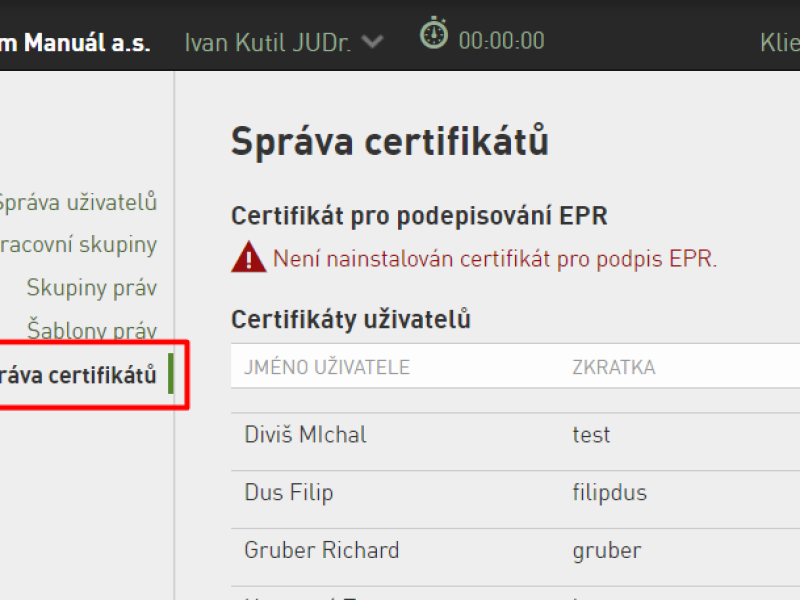Click the 'test' abbreviation cell
Screen dimensions: 800x600
coord(591,435)
